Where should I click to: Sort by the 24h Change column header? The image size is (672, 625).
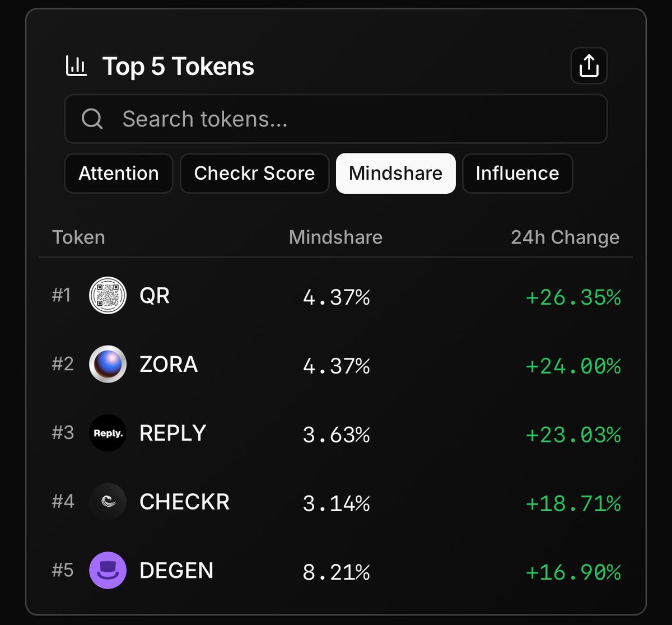[x=565, y=237]
